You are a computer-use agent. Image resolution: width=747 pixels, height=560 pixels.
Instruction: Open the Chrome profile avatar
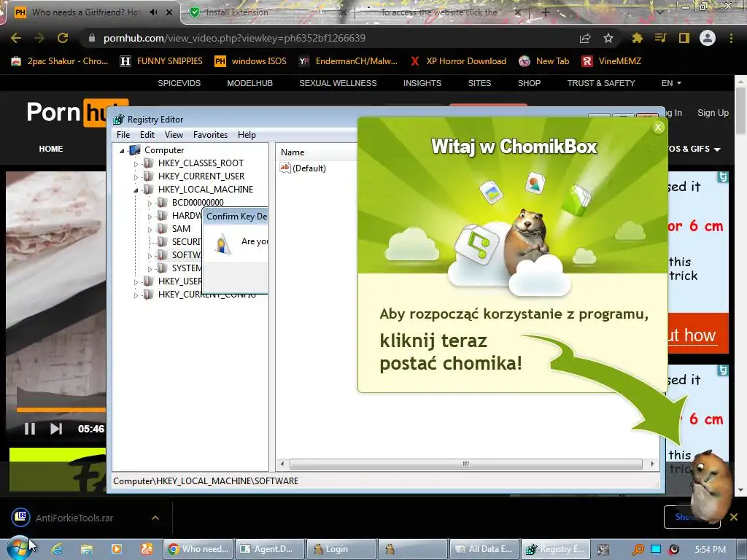(x=708, y=38)
